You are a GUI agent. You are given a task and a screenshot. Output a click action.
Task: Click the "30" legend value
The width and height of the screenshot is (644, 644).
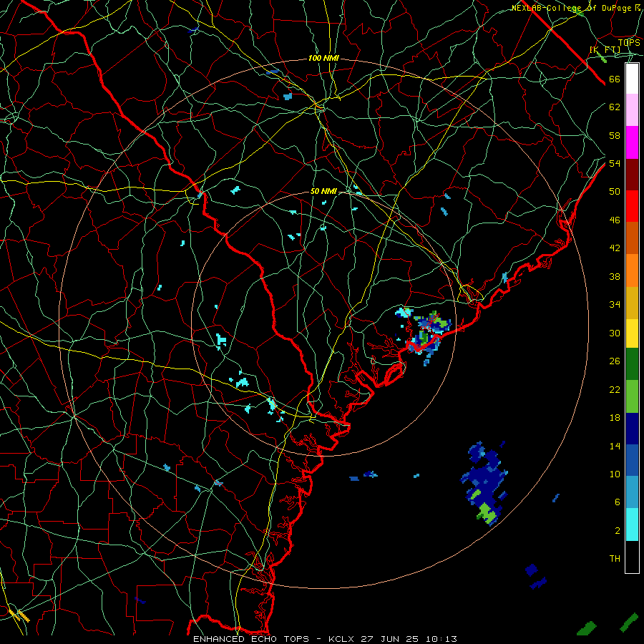tap(615, 333)
